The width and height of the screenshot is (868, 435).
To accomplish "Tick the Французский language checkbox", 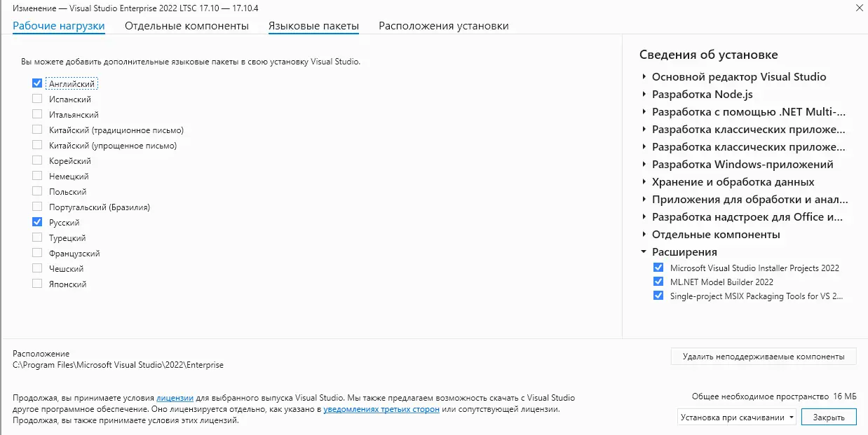I will [37, 254].
